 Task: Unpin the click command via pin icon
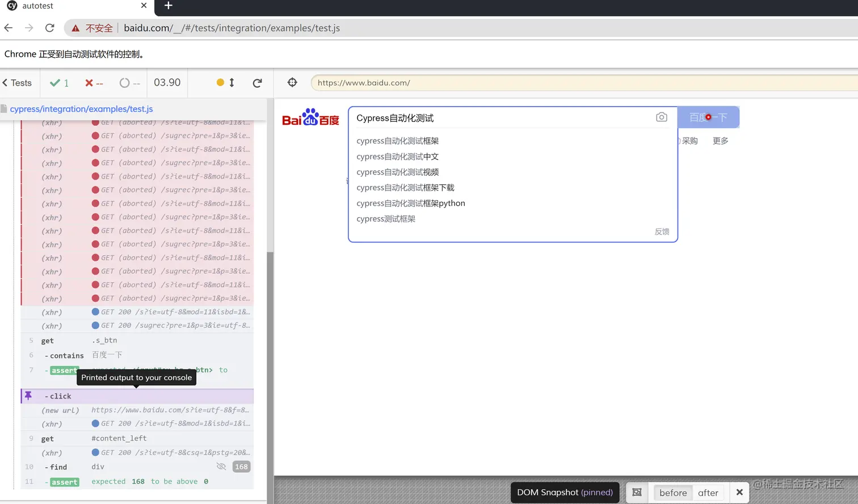coord(28,396)
